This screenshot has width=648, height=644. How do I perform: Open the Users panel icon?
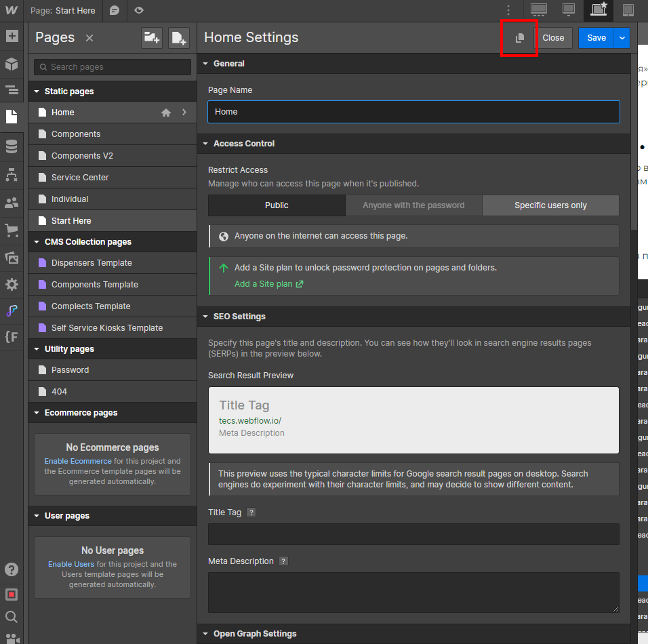[12, 203]
